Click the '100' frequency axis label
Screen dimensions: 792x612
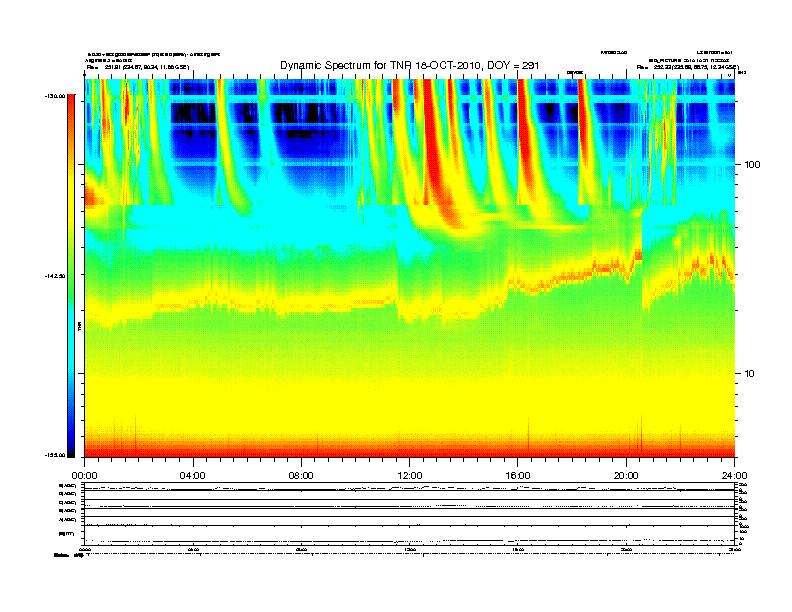[753, 165]
